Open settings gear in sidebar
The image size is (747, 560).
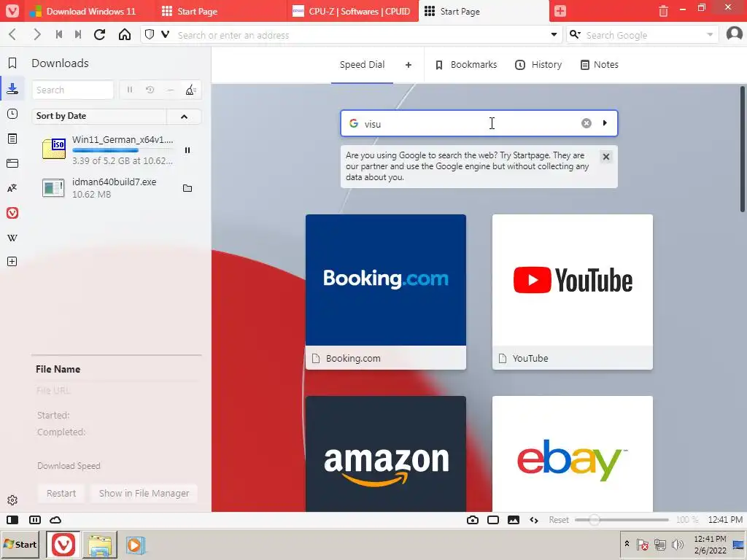tap(12, 500)
